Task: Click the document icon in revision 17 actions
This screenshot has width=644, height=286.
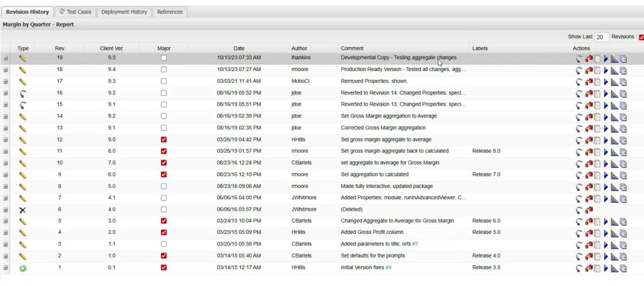Action: tap(597, 82)
